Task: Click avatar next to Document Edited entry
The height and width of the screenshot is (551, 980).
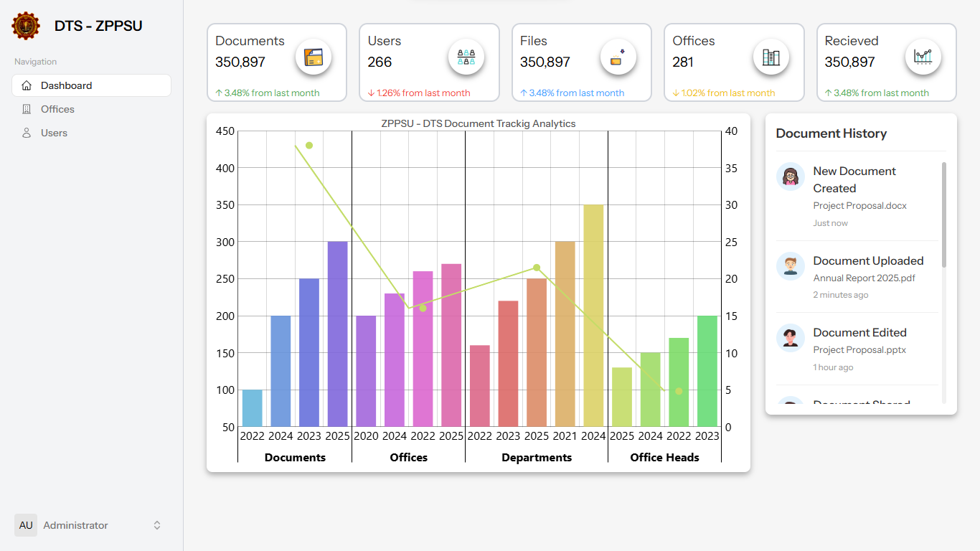Action: click(x=791, y=338)
